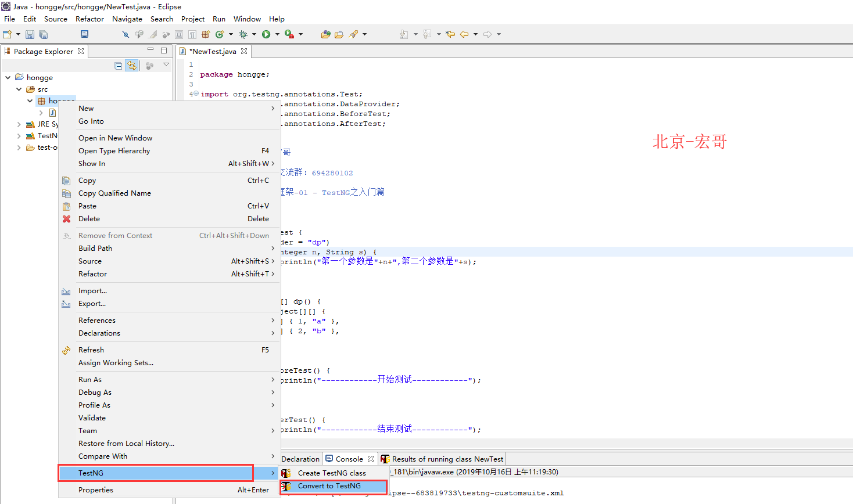Fold the import block at line 4
This screenshot has height=504, width=853.
(x=196, y=93)
